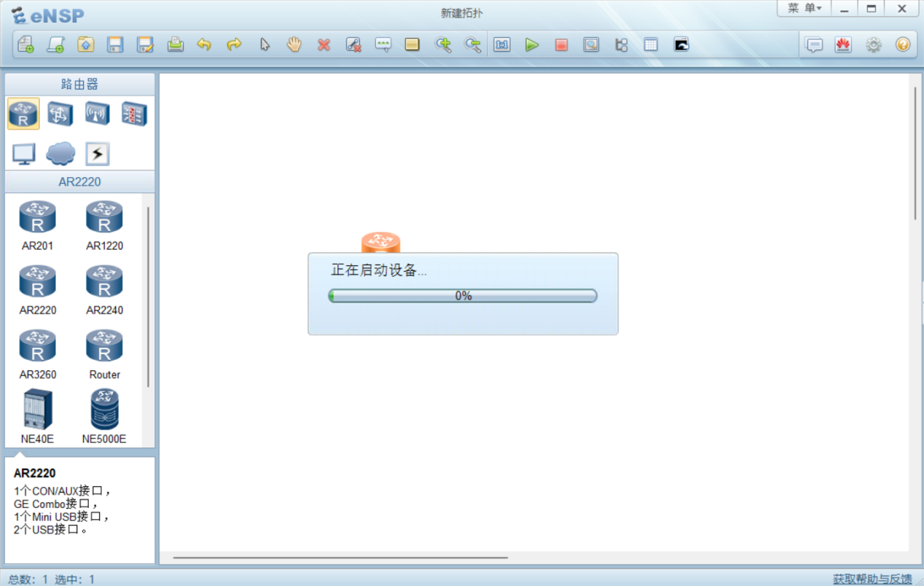924x586 pixels.
Task: Minimize the eNSP window
Action: [844, 9]
